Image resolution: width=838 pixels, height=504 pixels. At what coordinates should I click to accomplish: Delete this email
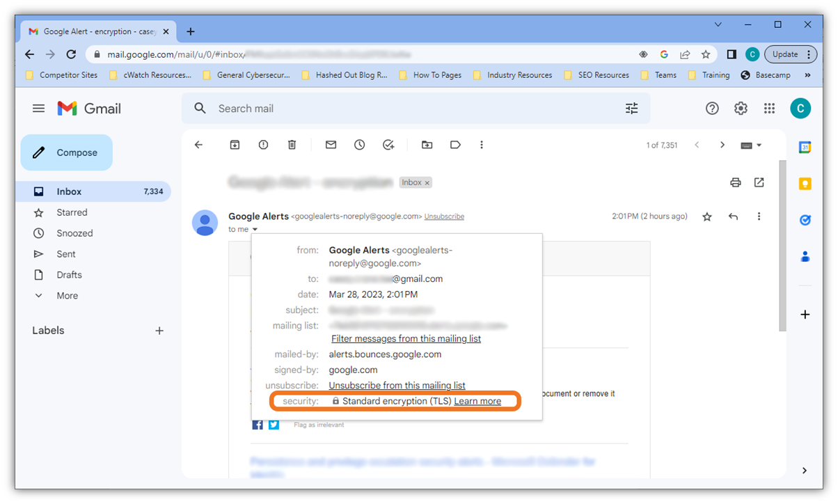pos(292,144)
